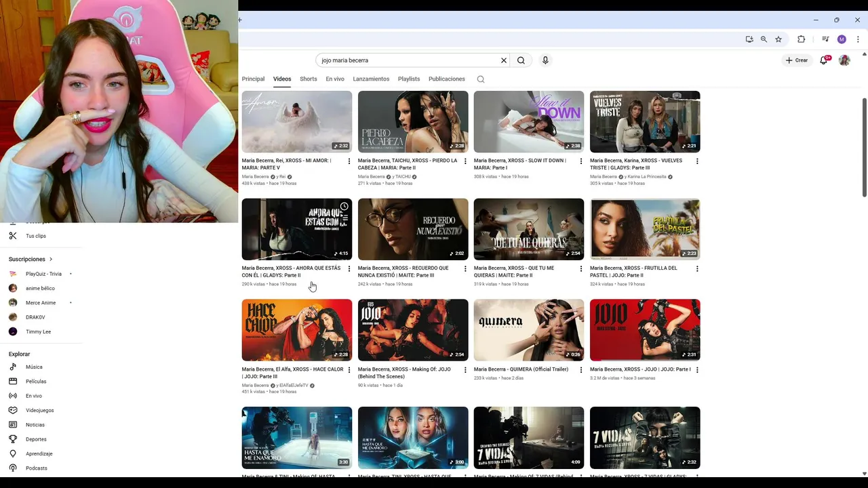Switch to the Principal tab
The width and height of the screenshot is (868, 488).
[253, 79]
